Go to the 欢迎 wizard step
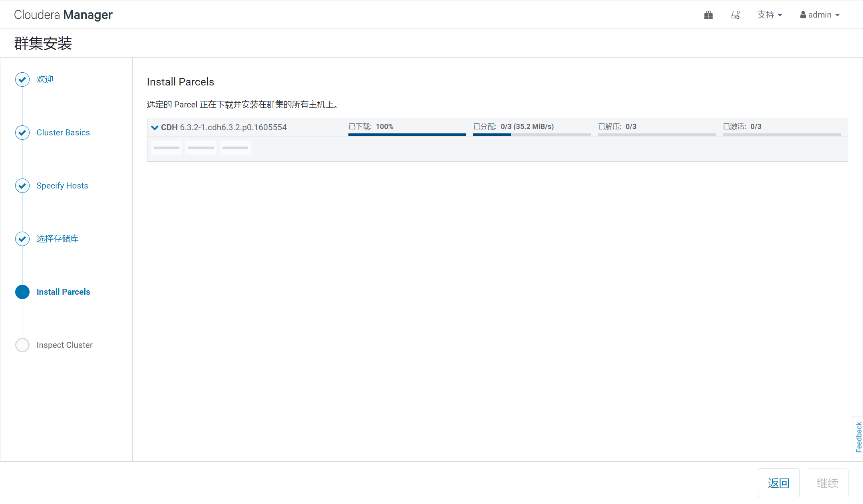The image size is (863, 504). [x=45, y=79]
